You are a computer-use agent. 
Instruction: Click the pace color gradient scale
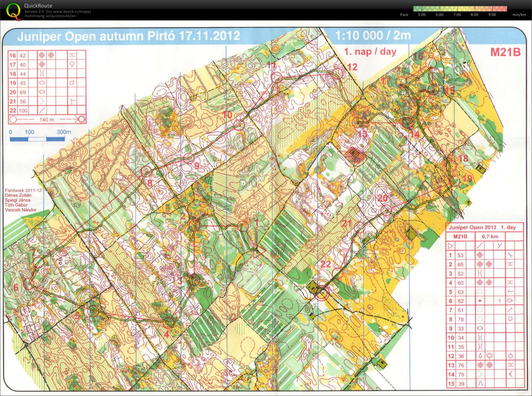(x=460, y=9)
